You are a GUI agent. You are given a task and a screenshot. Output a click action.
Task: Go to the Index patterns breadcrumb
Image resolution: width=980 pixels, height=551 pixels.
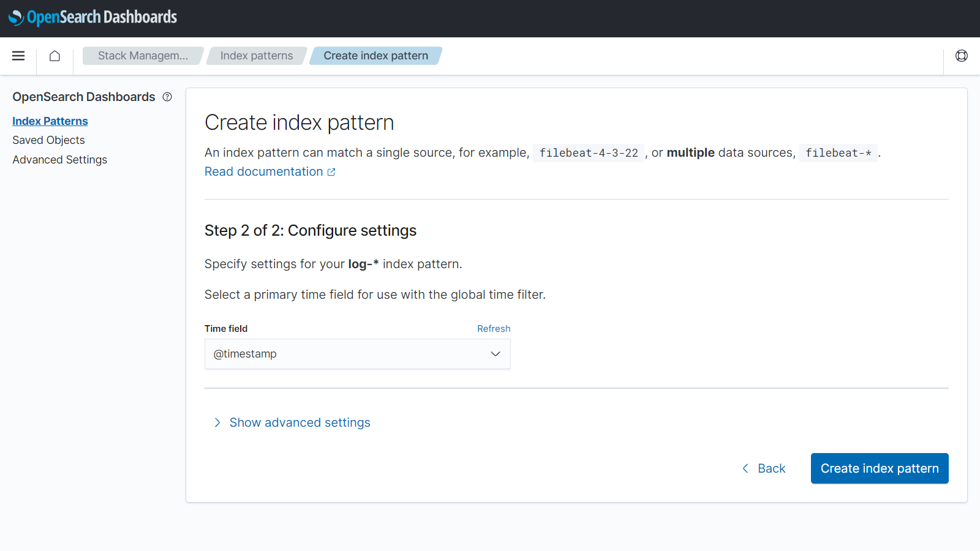point(257,56)
